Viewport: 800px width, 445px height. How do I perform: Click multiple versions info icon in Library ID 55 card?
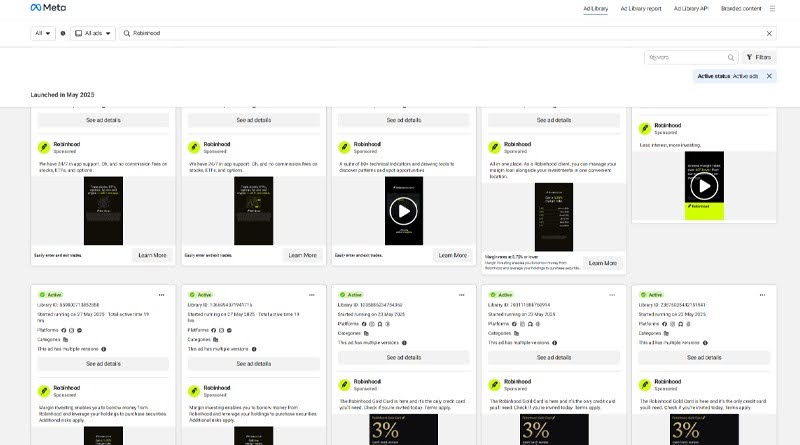pos(104,349)
